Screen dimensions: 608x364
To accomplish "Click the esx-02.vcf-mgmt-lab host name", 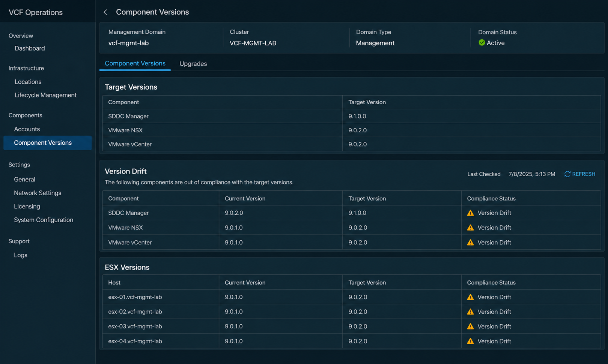I will 135,312.
